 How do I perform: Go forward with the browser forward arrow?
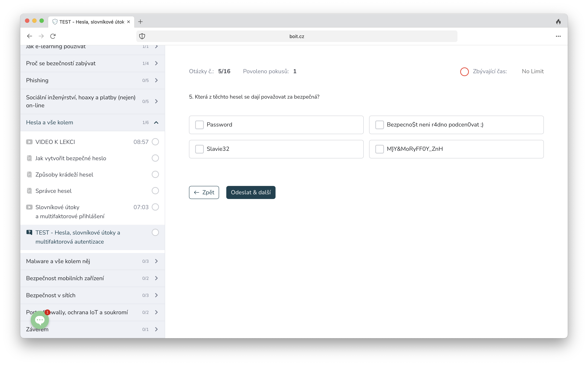pyautogui.click(x=41, y=36)
